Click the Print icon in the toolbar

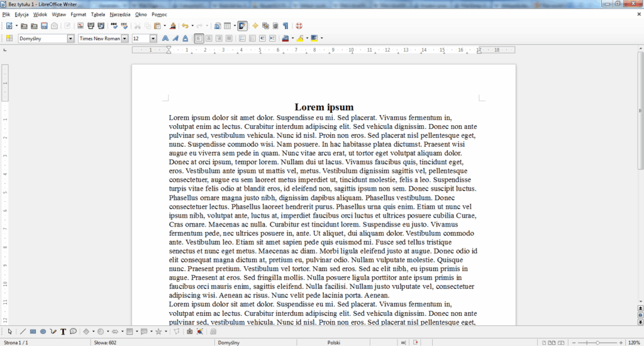91,26
